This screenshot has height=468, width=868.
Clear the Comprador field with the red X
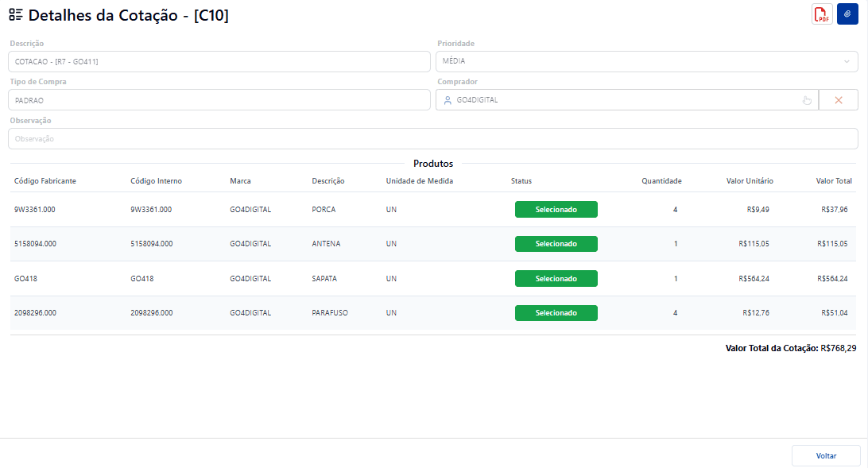[x=838, y=100]
